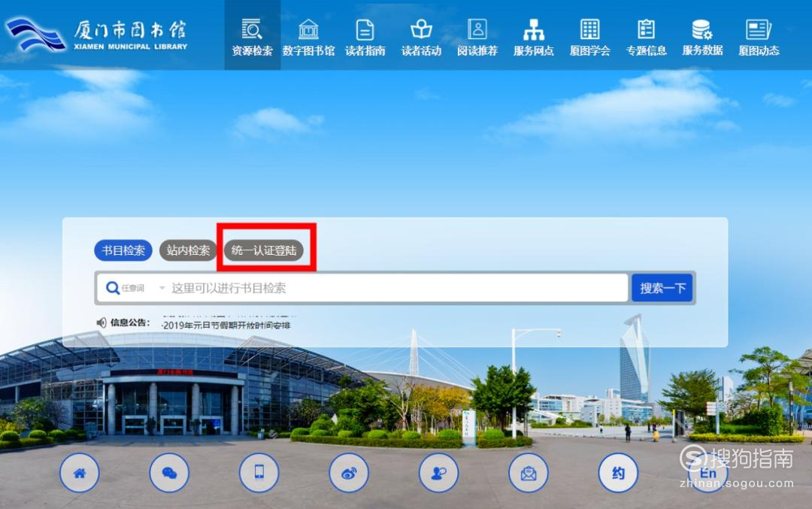Click the 约 reservation round icon

[618, 473]
